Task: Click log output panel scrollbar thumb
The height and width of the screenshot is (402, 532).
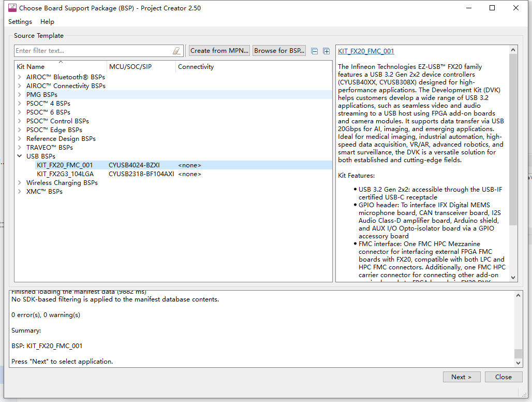Action: (518, 353)
